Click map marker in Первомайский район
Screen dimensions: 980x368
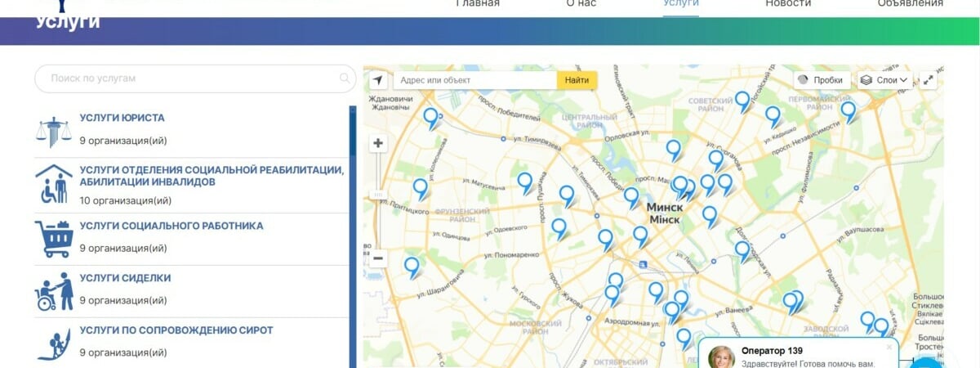pyautogui.click(x=849, y=111)
